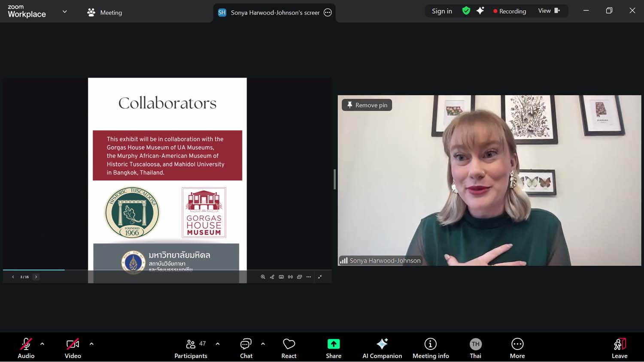Remove pin from Sonya's video

(367, 105)
